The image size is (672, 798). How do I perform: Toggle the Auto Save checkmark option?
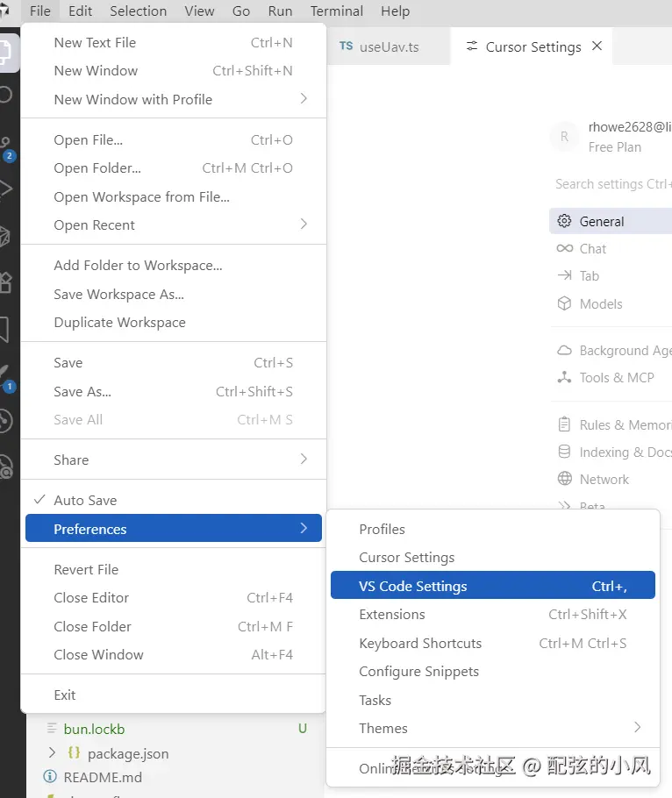pos(173,500)
